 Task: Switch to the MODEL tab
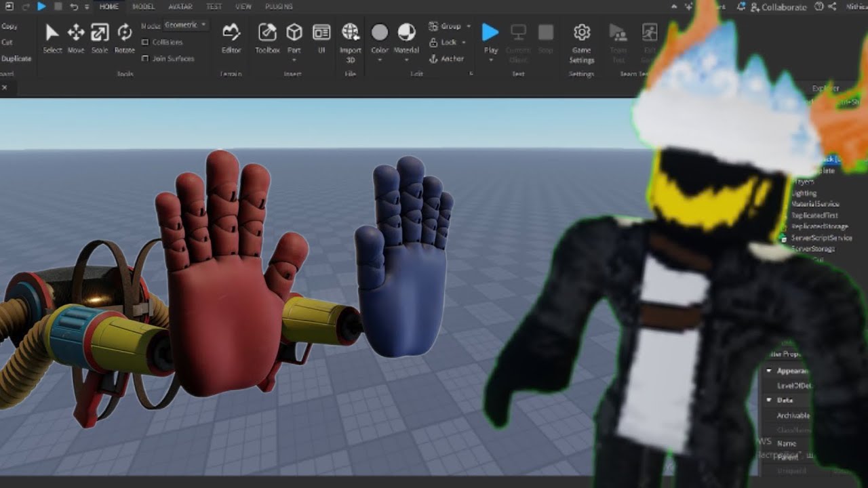[143, 6]
